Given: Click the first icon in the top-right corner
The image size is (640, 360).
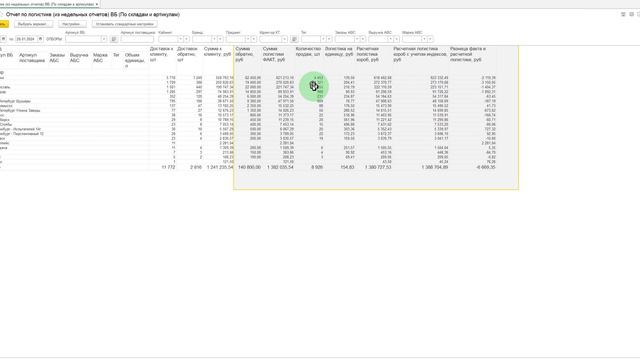Looking at the screenshot, I should [x=623, y=14].
